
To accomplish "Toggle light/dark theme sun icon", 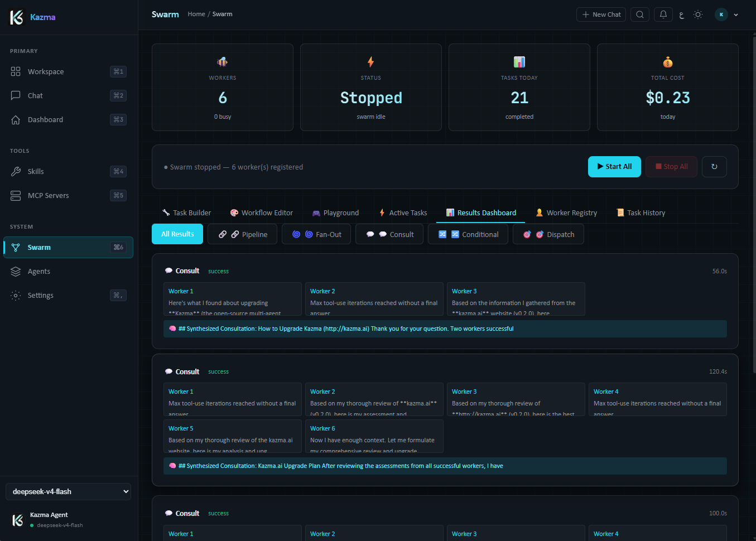I will point(698,15).
